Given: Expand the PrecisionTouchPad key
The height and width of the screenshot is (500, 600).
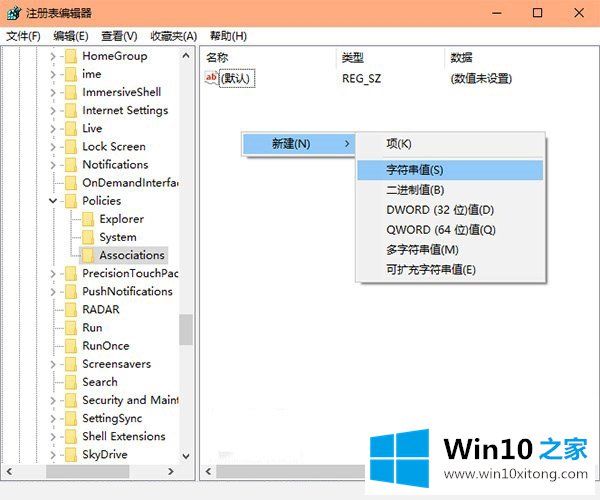Looking at the screenshot, I should pyautogui.click(x=53, y=274).
